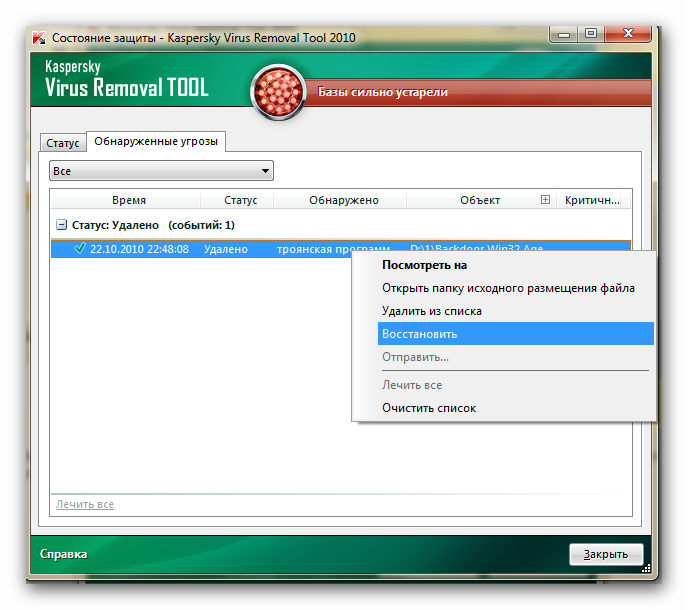Click the plus icon beside the Объект column
Image resolution: width=688 pixels, height=610 pixels.
[545, 200]
